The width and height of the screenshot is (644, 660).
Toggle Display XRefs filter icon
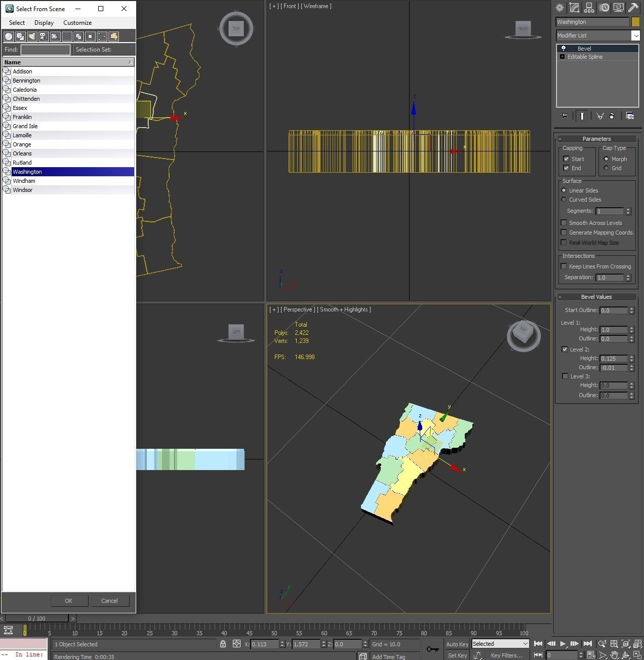coord(90,36)
